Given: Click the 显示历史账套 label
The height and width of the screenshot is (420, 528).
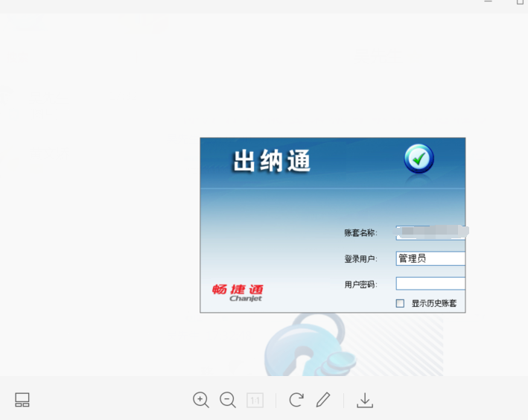Looking at the screenshot, I should [434, 304].
